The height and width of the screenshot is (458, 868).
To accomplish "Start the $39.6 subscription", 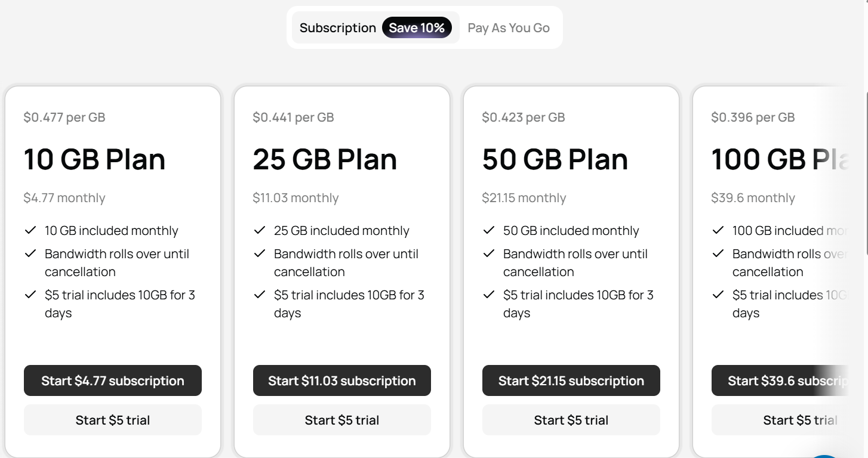I will pos(780,380).
